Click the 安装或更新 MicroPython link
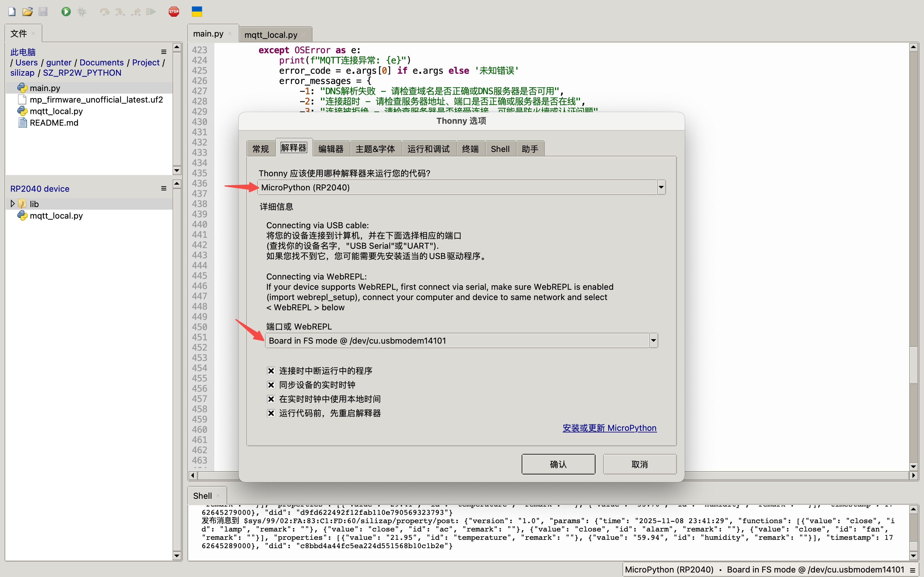 609,428
